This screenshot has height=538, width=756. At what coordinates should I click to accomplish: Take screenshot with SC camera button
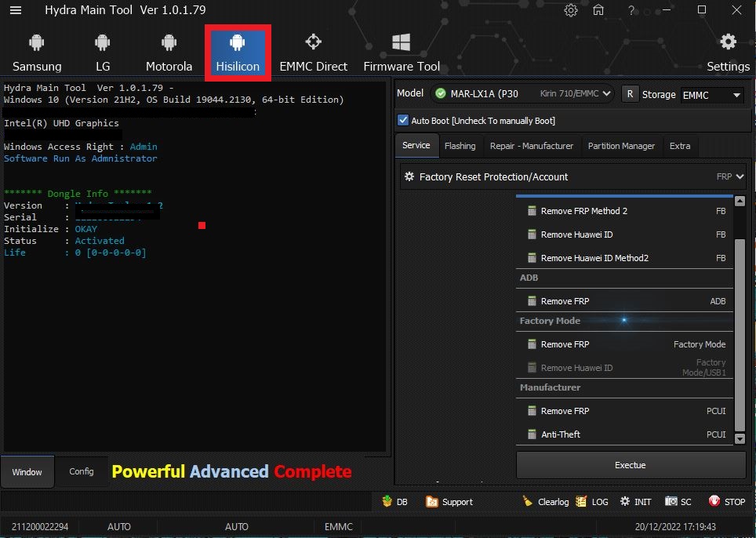coord(678,502)
